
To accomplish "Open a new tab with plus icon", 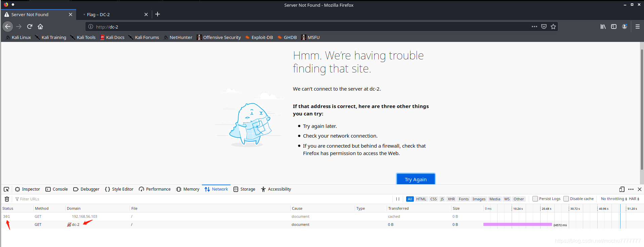I will [x=158, y=14].
